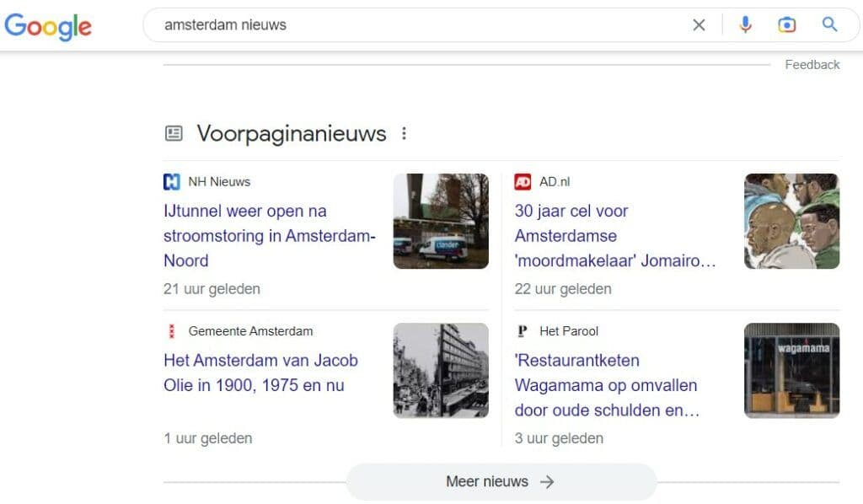Open the Liander van thumbnail image
This screenshot has height=504, width=863.
[441, 221]
